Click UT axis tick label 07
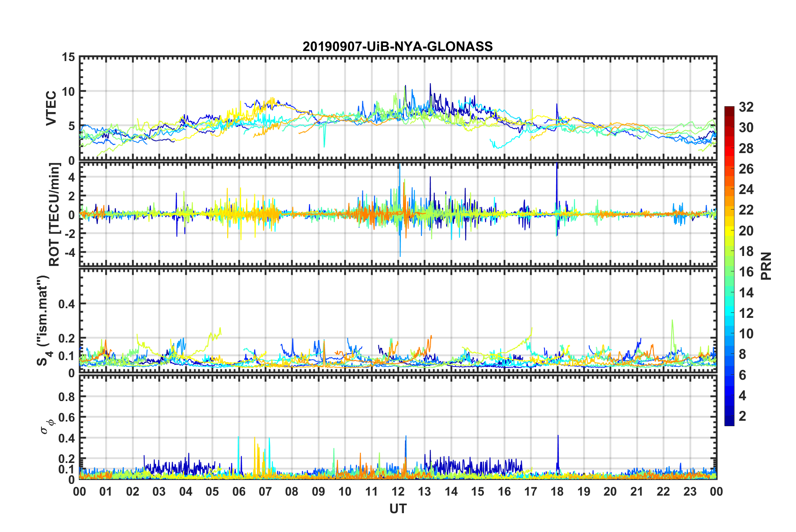The image size is (796, 532). 265,491
